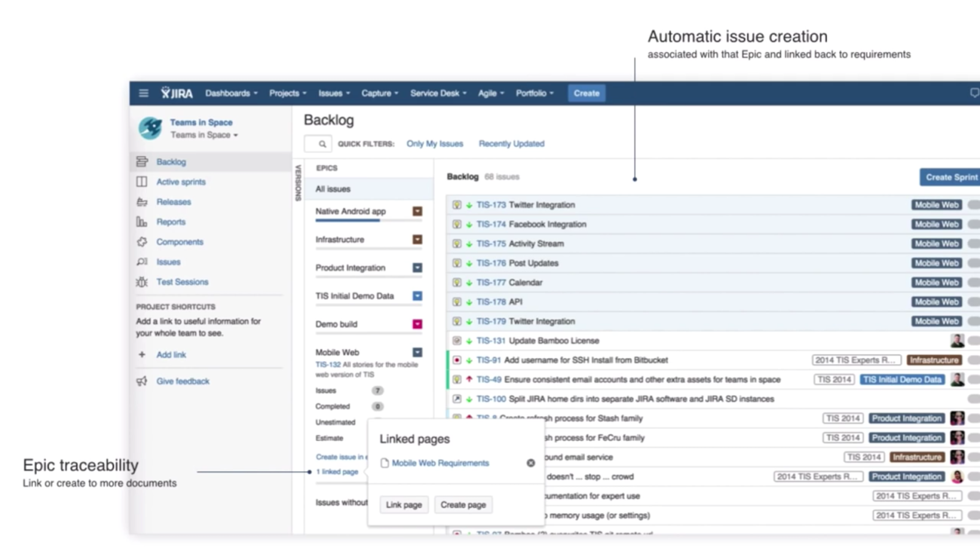The height and width of the screenshot is (551, 980).
Task: Click the Active sprints board icon
Action: click(x=141, y=182)
